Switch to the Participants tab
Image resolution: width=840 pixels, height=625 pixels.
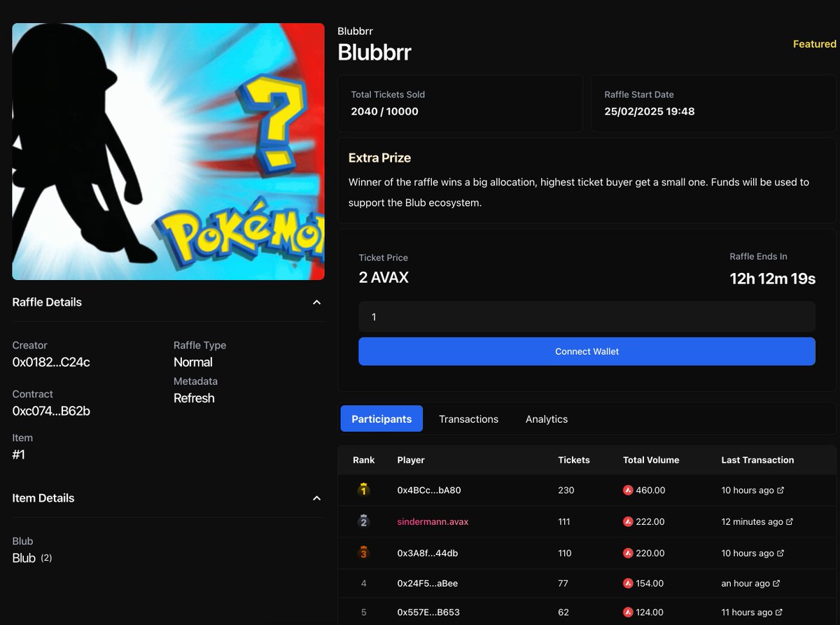(381, 419)
